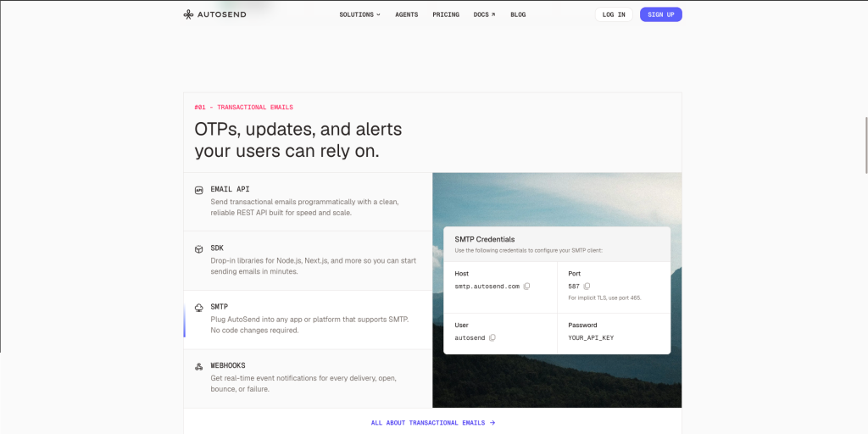Click the SMTP Credentials heading

pos(484,239)
